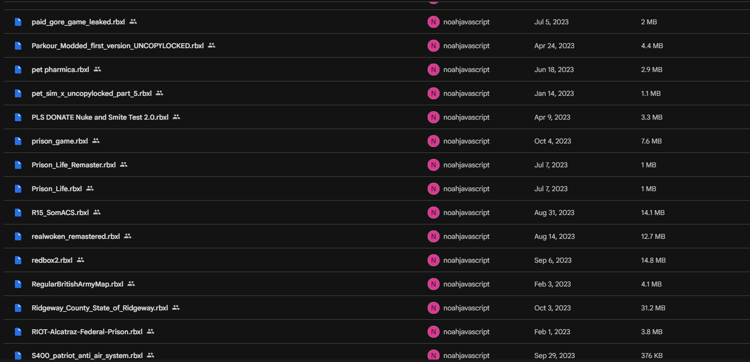Click the shared icon beside RegularBritishArmyMap.rbxl
This screenshot has width=750, height=362.
click(131, 284)
